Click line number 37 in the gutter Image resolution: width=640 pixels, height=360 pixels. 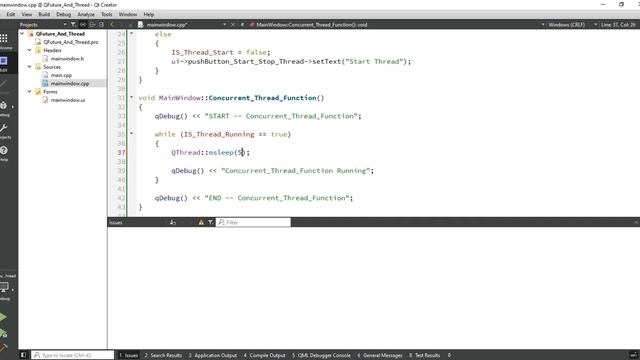point(121,152)
